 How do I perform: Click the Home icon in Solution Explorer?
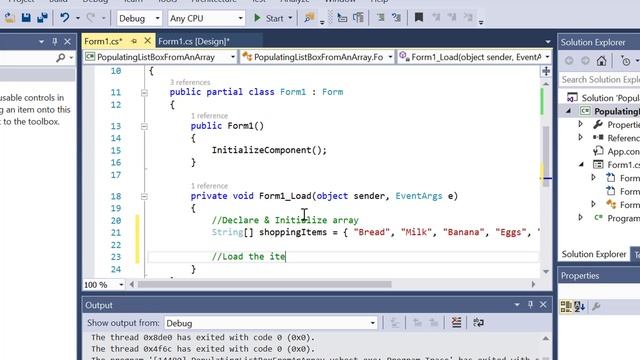[601, 61]
